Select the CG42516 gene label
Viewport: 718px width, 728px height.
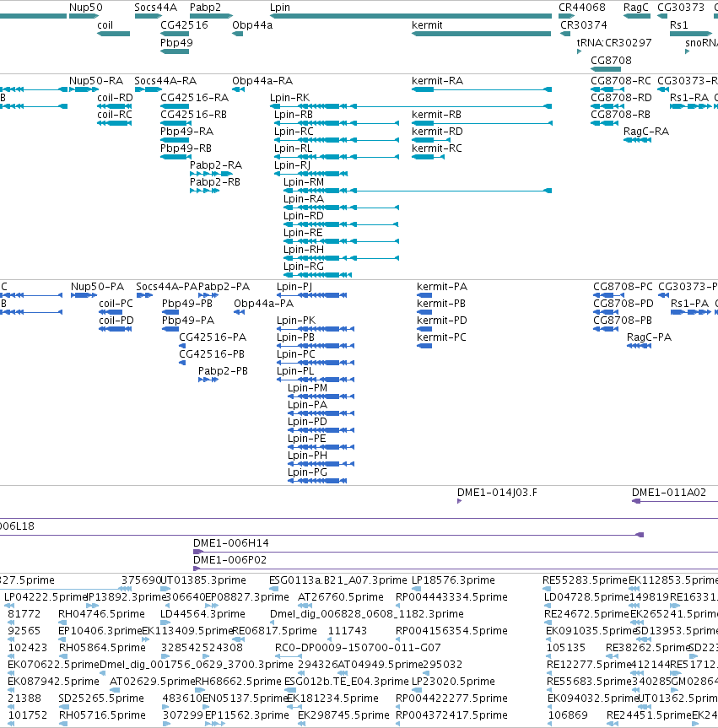coord(184,25)
